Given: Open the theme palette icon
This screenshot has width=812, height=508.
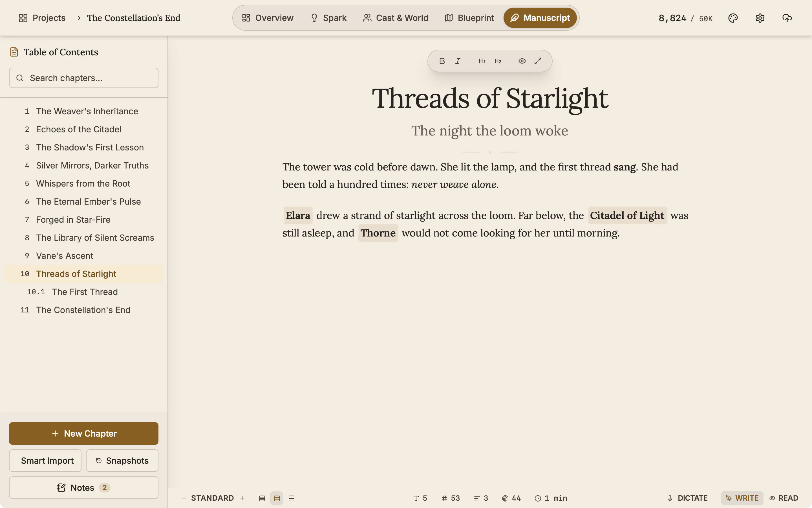Looking at the screenshot, I should [x=733, y=18].
